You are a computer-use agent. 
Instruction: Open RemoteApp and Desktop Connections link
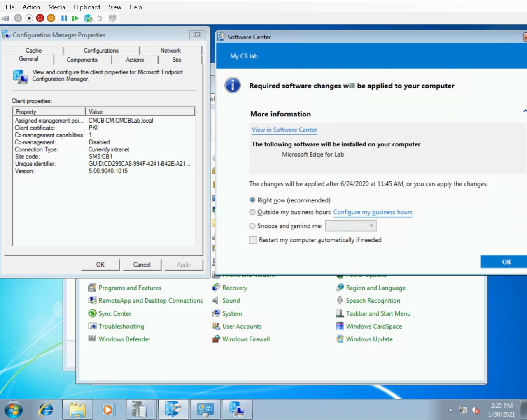[x=151, y=301]
